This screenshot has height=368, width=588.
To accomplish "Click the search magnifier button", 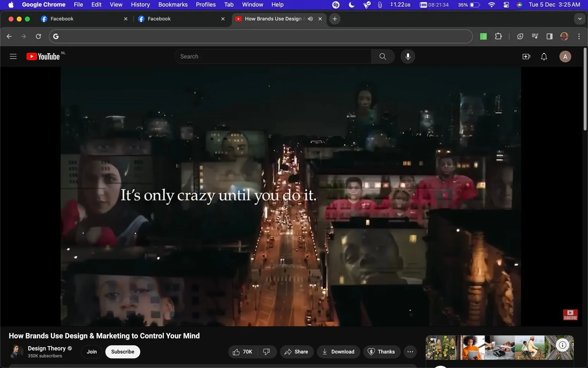I will [x=383, y=56].
